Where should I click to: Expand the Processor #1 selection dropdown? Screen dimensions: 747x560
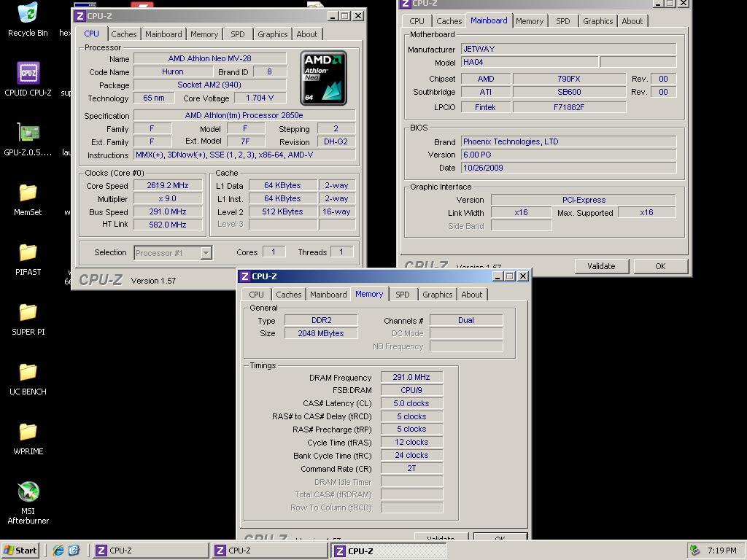click(x=206, y=253)
